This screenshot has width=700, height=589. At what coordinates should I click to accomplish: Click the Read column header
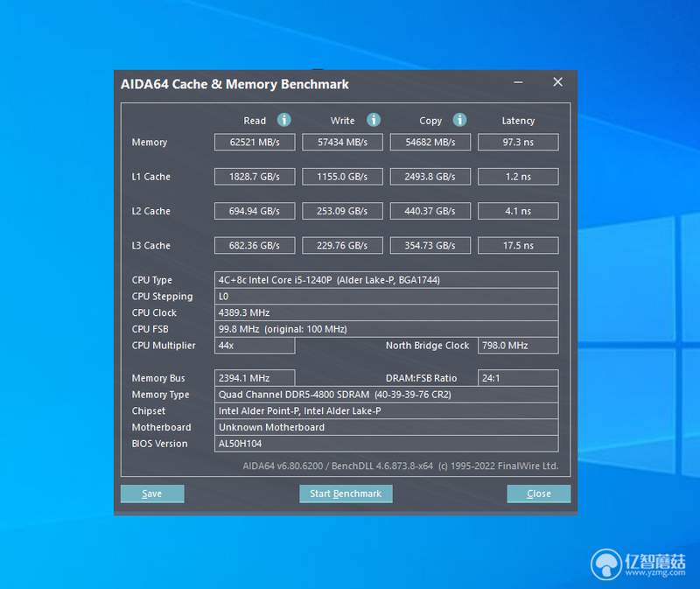click(255, 121)
